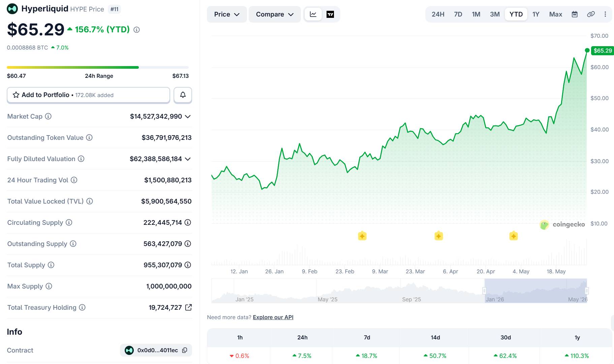Screen dimensions: 614x364
Task: Click Add to Portfolio button
Action: (x=88, y=95)
